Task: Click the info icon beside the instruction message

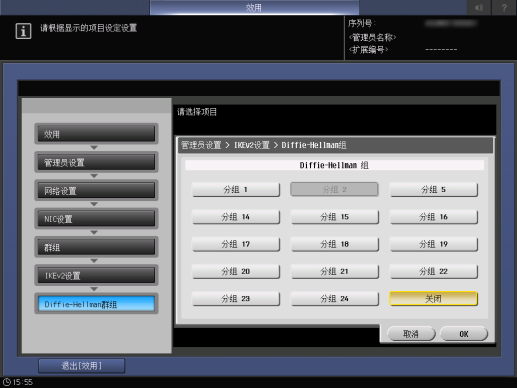Action: click(23, 31)
